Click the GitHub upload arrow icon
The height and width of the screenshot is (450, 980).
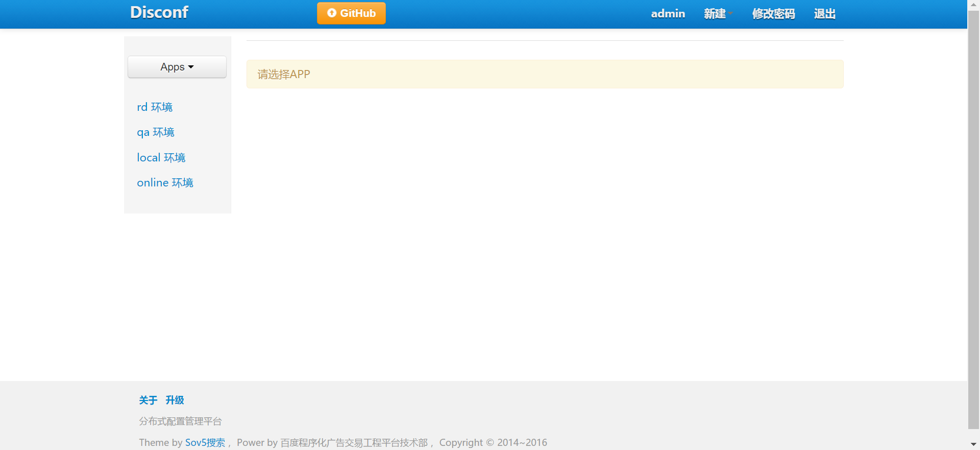click(332, 13)
